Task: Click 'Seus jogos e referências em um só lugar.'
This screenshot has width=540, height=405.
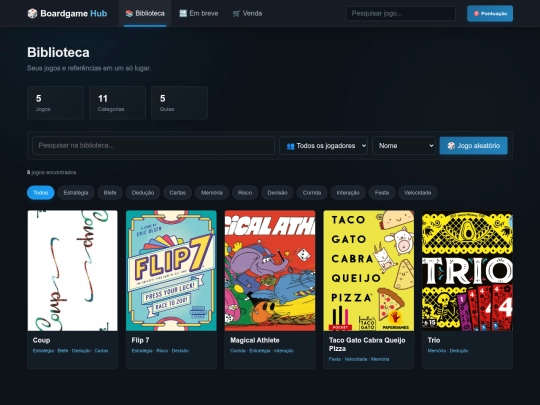Action: (89, 68)
